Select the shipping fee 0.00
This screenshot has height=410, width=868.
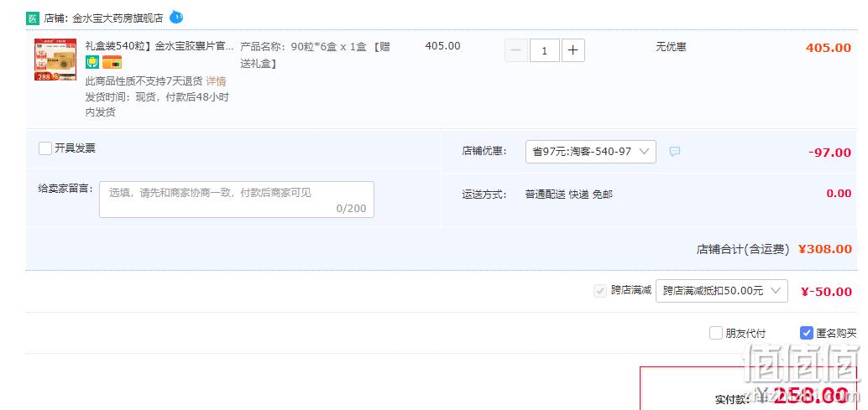[x=839, y=194]
